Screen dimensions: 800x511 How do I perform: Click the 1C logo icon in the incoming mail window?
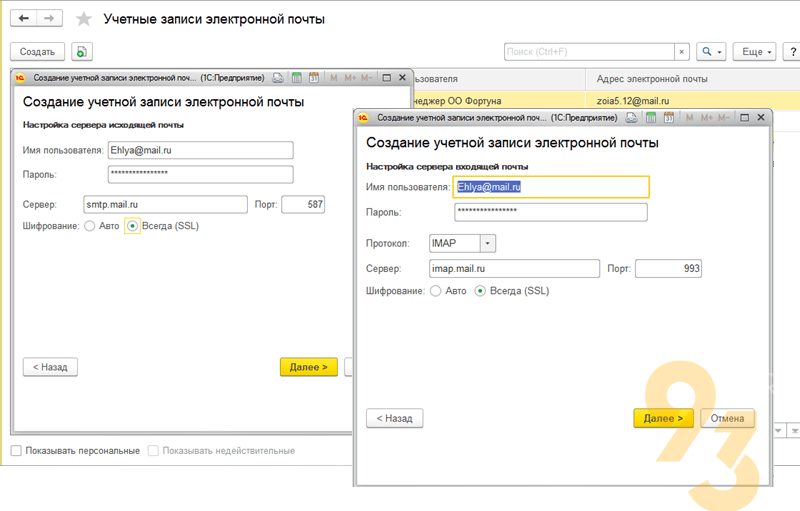coord(363,118)
